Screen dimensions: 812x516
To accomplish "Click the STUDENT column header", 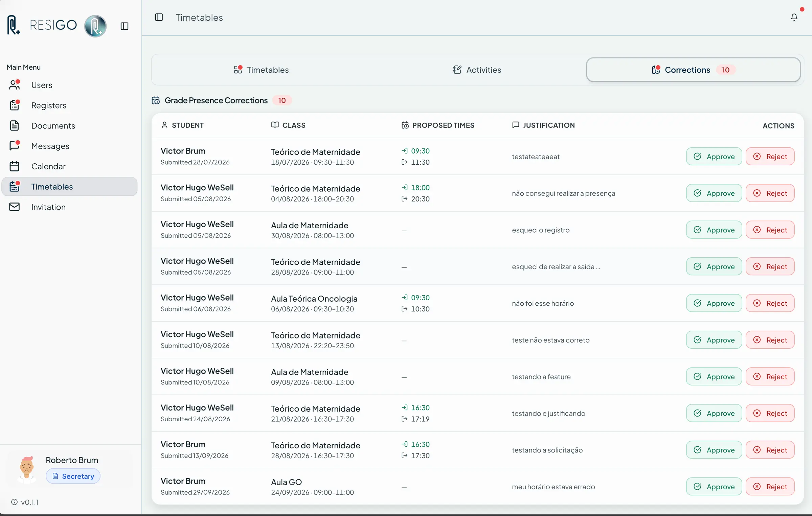I will coord(183,125).
